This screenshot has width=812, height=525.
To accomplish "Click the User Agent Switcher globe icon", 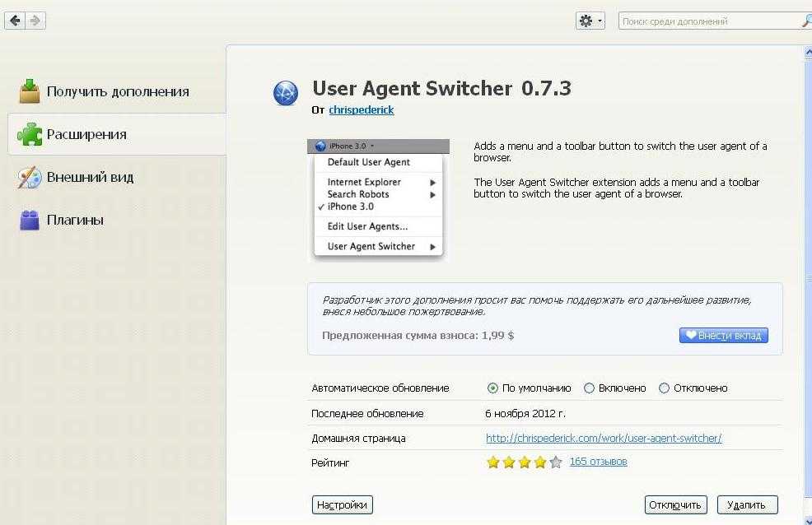I will 285,93.
